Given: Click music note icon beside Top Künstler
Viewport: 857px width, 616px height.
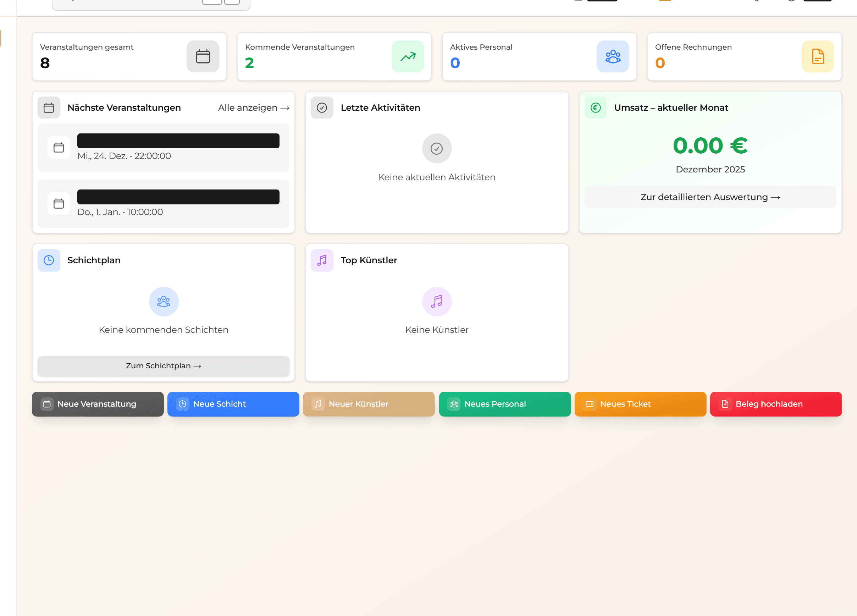Looking at the screenshot, I should click(322, 260).
